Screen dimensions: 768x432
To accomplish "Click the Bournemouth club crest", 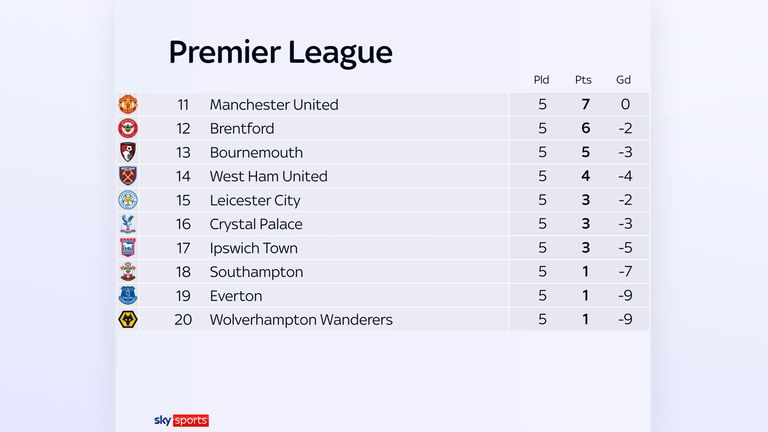I will 128,152.
